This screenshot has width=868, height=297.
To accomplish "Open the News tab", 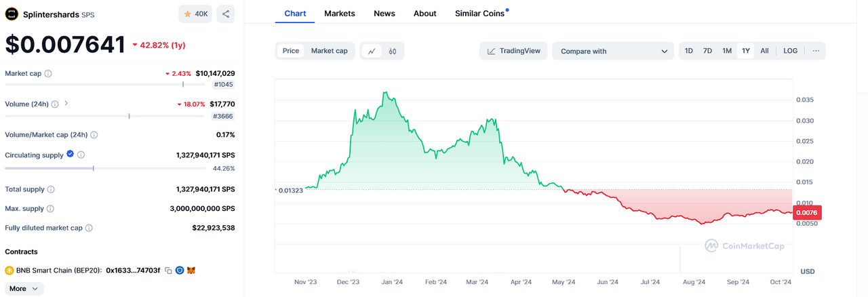I will 384,14.
